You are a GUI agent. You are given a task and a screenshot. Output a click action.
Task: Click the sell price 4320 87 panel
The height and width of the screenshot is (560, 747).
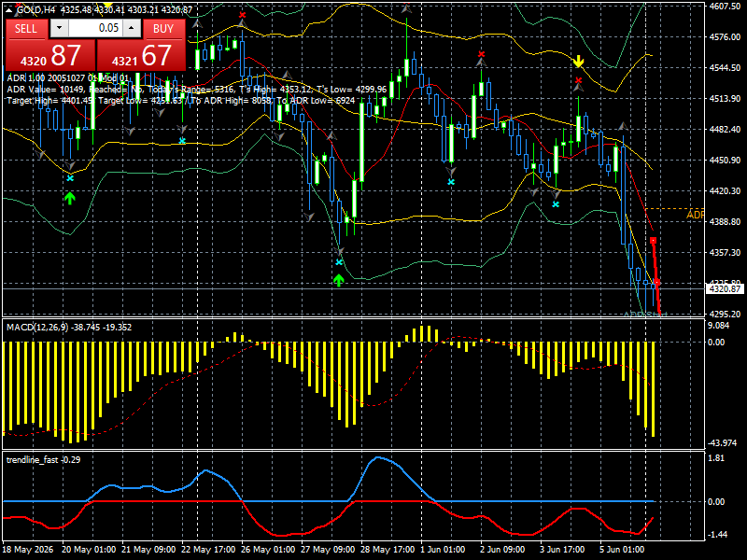[x=50, y=55]
